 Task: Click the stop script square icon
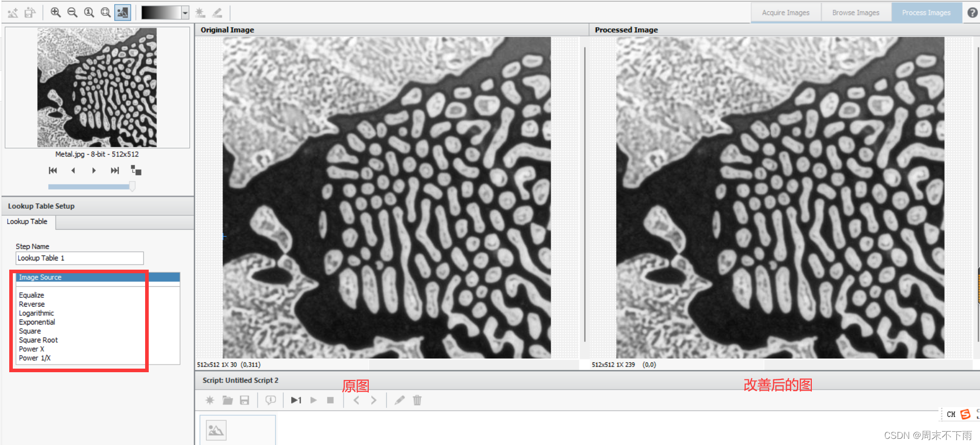tap(330, 400)
